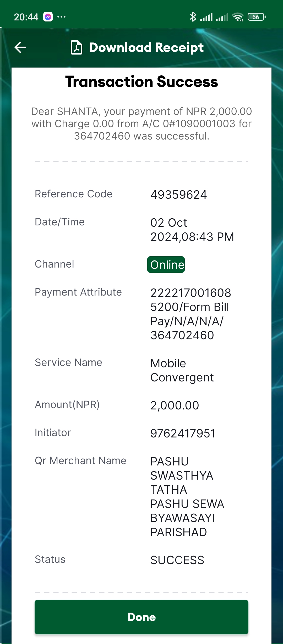Tap the green Done button
The height and width of the screenshot is (644, 283).
point(141,617)
